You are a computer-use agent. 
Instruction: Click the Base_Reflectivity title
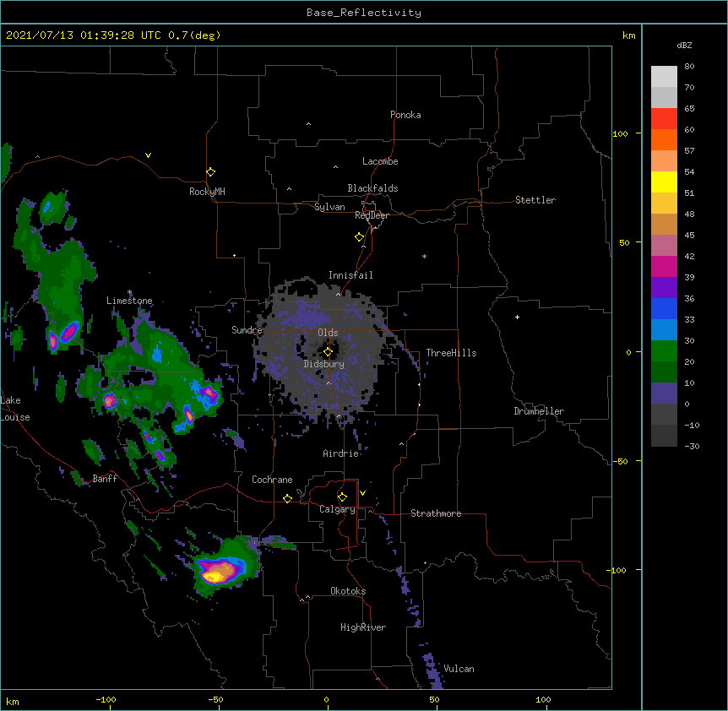(364, 13)
